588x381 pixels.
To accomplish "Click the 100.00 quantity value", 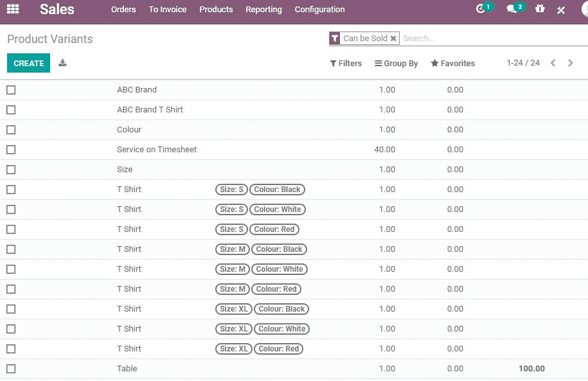I will pyautogui.click(x=531, y=369).
